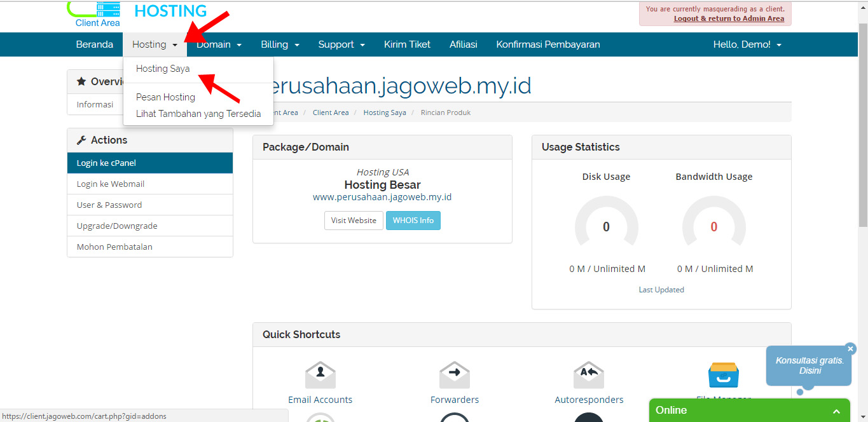Click the Konsultasi gratis chat bubble
Image resolution: width=868 pixels, height=422 pixels.
(x=809, y=365)
